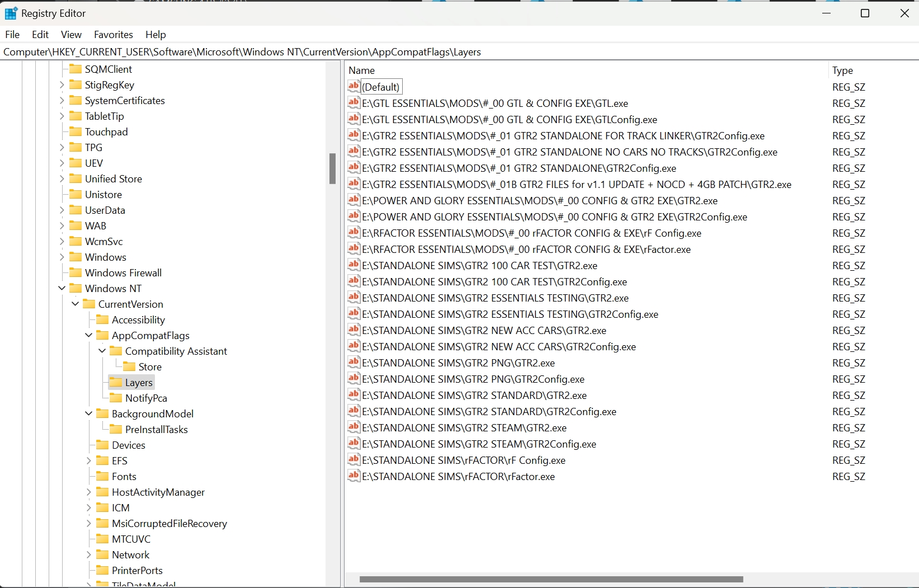Collapse the Windows NT key

pyautogui.click(x=62, y=288)
